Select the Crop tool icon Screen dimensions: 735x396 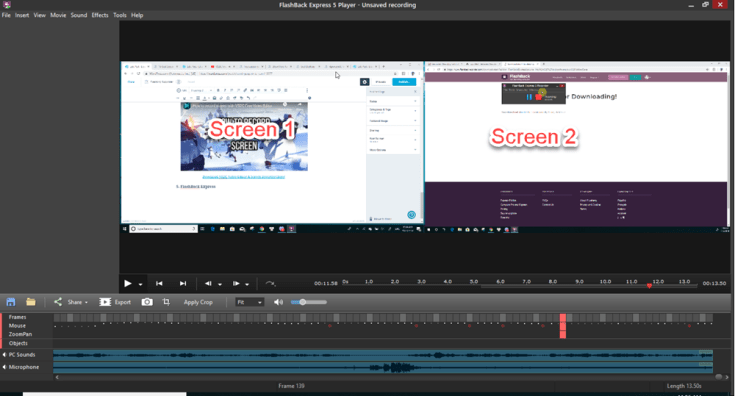click(x=166, y=302)
